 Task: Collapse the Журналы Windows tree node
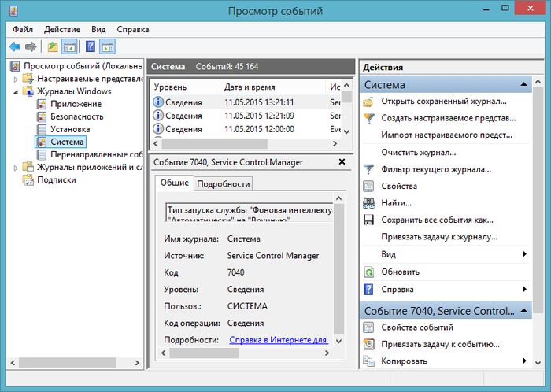17,91
